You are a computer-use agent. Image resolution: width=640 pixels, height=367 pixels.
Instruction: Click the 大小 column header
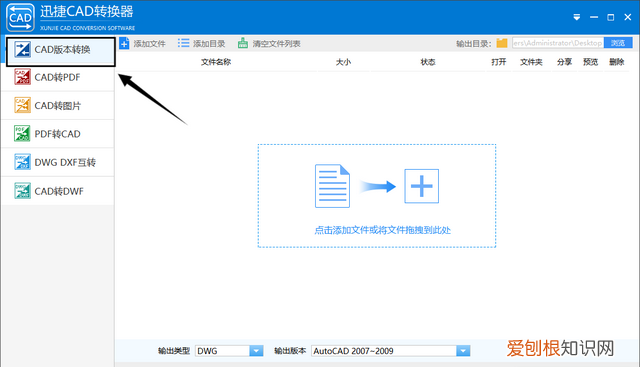[x=343, y=62]
